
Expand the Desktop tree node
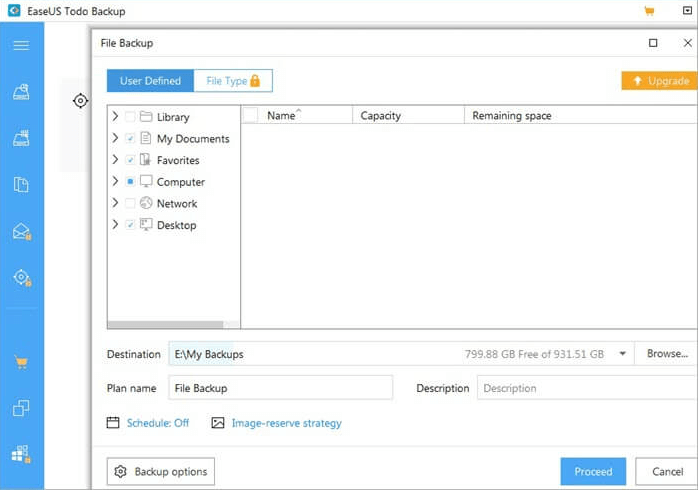[115, 225]
